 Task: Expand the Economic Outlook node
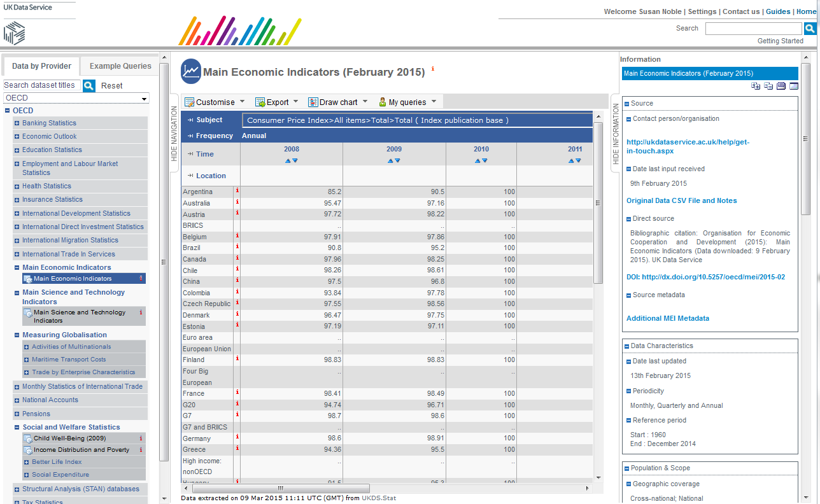click(x=17, y=137)
